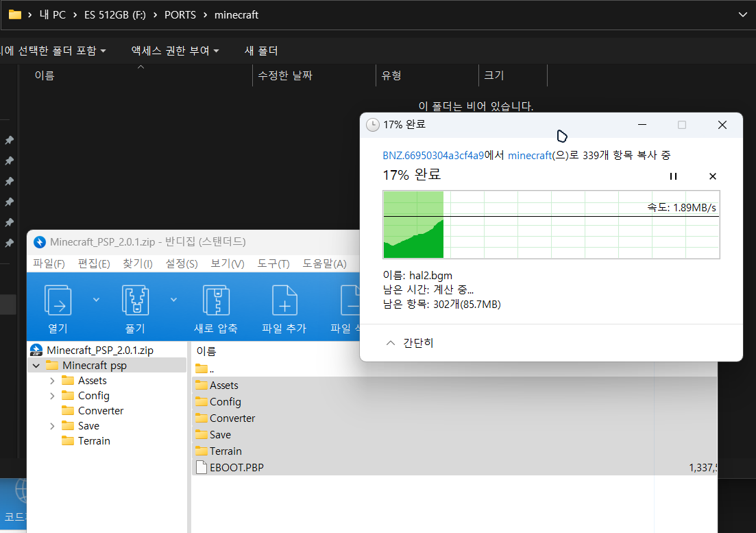The width and height of the screenshot is (756, 533).
Task: Click the Add File (파일 추가) icon
Action: (x=284, y=300)
